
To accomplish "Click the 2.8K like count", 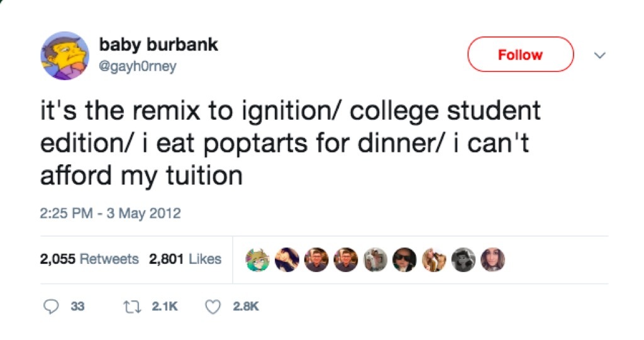I will tap(245, 307).
